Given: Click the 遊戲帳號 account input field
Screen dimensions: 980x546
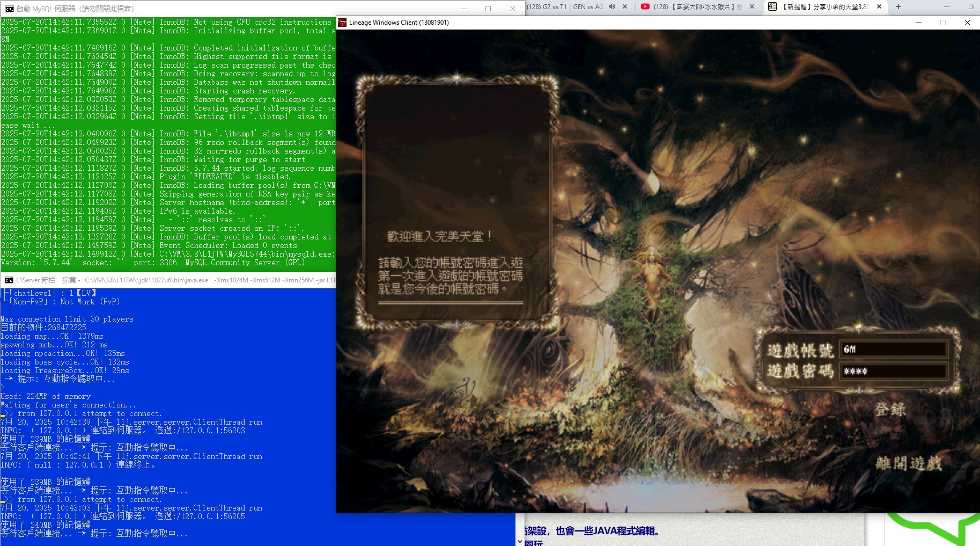Looking at the screenshot, I should (x=894, y=350).
